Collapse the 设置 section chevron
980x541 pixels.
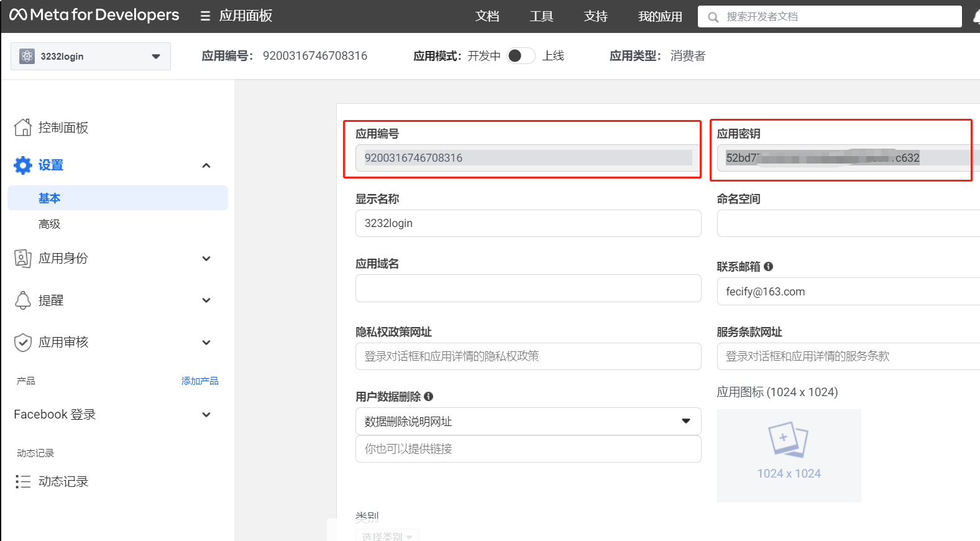pyautogui.click(x=206, y=165)
